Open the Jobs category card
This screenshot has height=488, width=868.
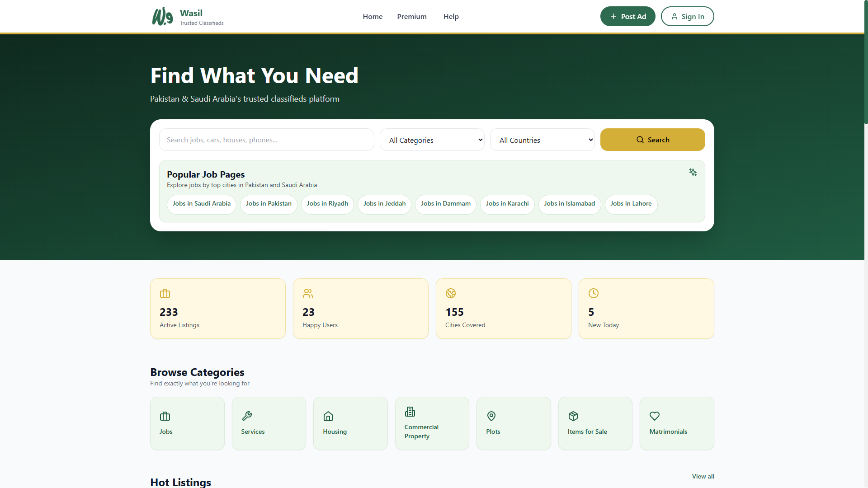(187, 423)
